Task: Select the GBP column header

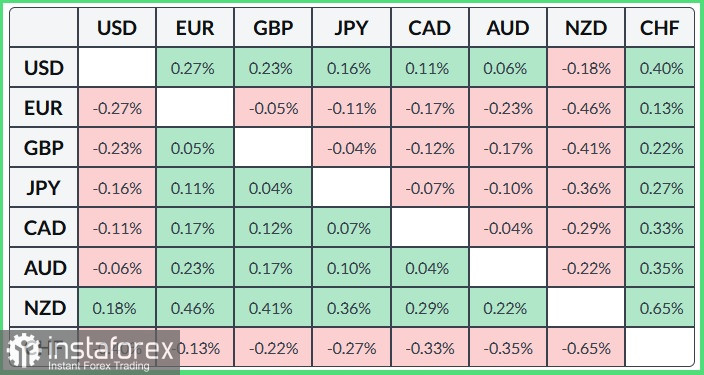Action: [x=273, y=28]
